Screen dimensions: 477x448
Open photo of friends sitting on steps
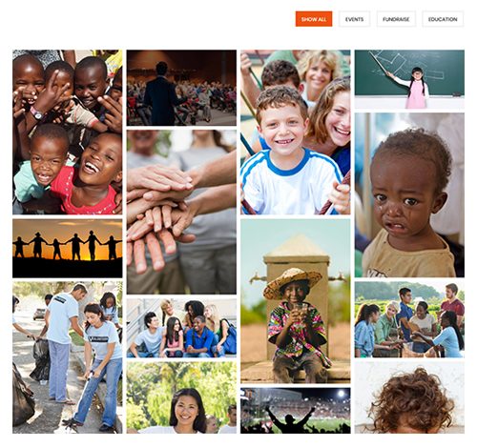[181, 328]
